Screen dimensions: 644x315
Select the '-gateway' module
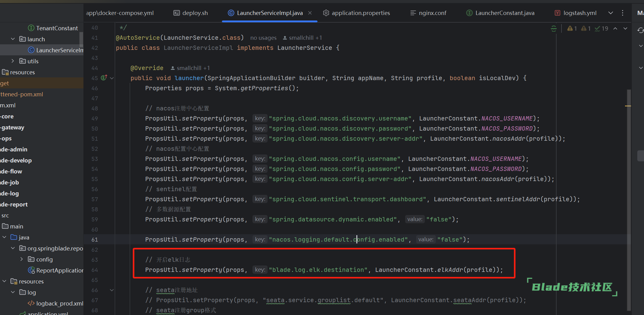click(42, 127)
